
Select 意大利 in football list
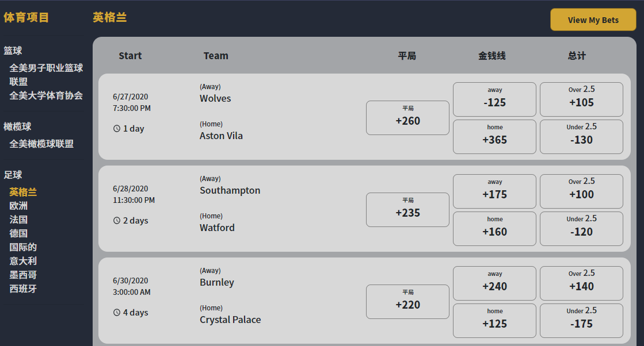(23, 261)
